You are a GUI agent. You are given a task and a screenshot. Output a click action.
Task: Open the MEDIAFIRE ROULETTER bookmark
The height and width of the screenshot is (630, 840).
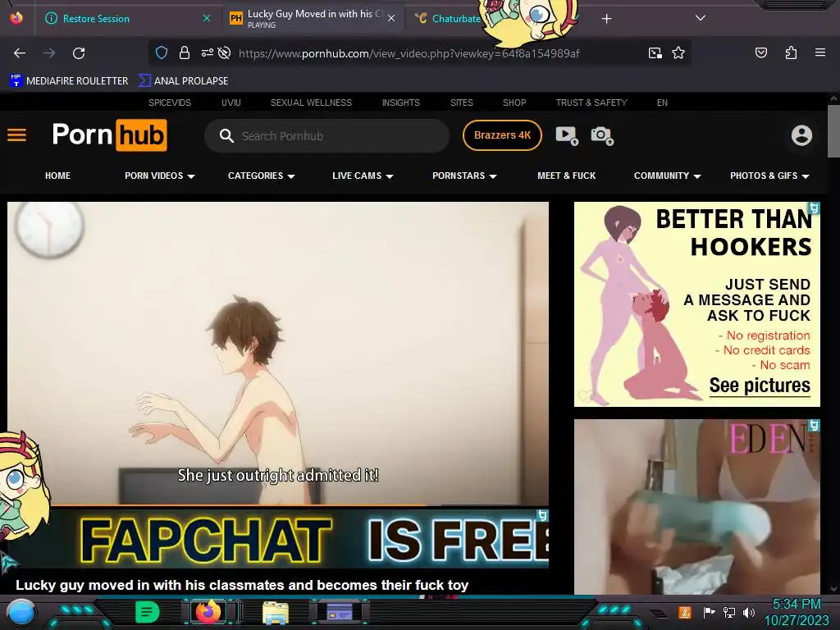(x=69, y=81)
